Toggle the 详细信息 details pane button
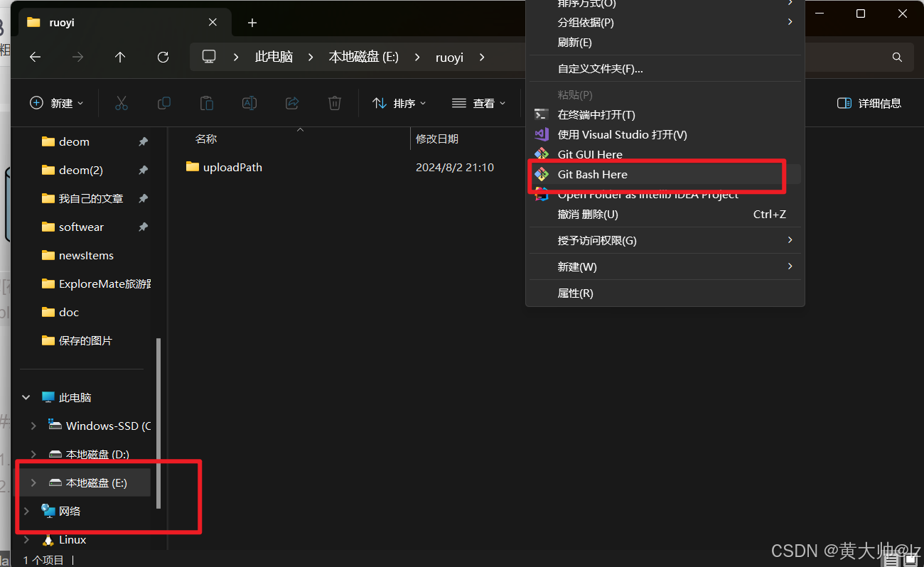The width and height of the screenshot is (924, 567). pos(869,103)
